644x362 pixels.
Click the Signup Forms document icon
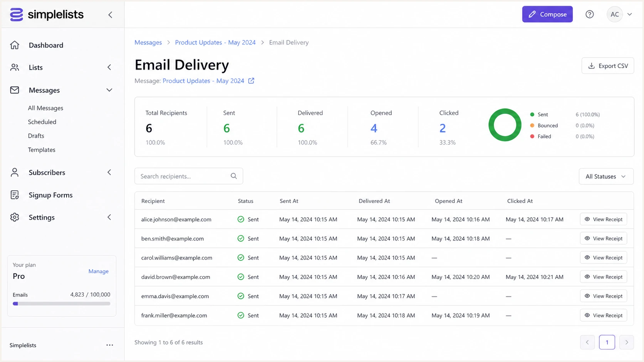tap(15, 195)
